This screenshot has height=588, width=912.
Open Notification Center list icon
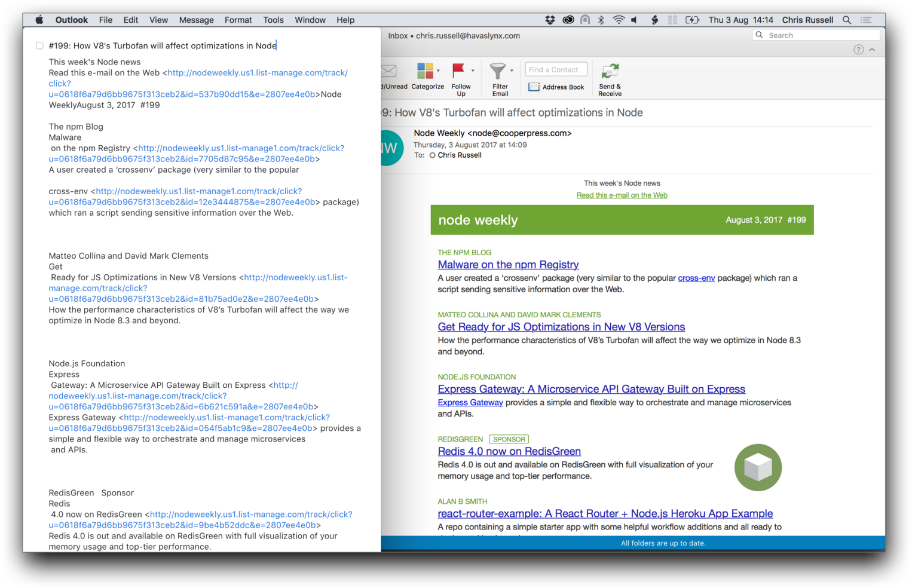866,20
